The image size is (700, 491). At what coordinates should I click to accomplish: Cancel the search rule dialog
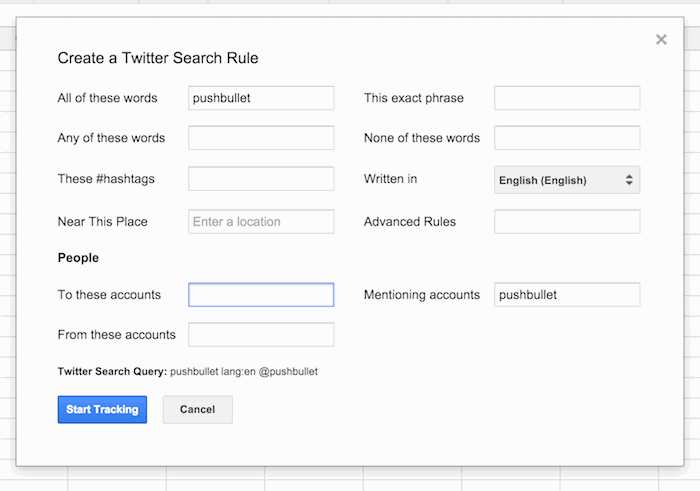click(197, 409)
